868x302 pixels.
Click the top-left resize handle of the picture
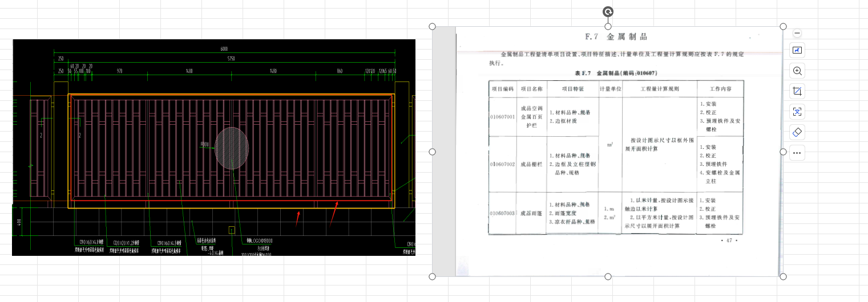[x=432, y=27]
